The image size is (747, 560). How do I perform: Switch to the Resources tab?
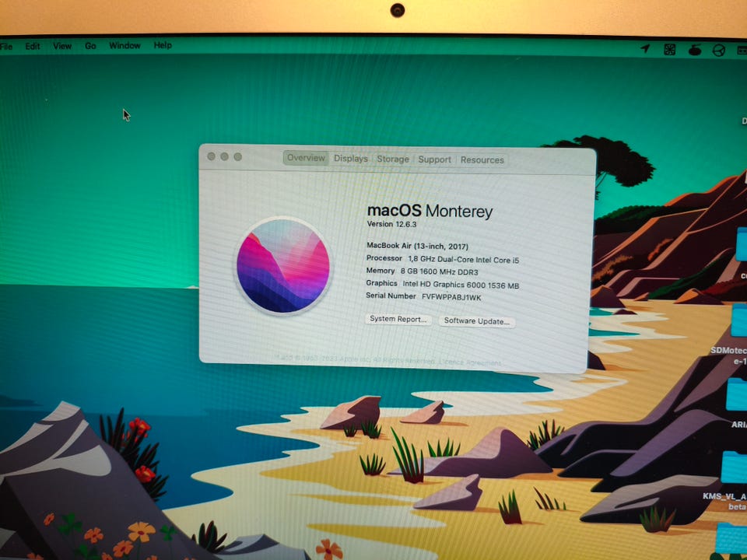tap(482, 160)
